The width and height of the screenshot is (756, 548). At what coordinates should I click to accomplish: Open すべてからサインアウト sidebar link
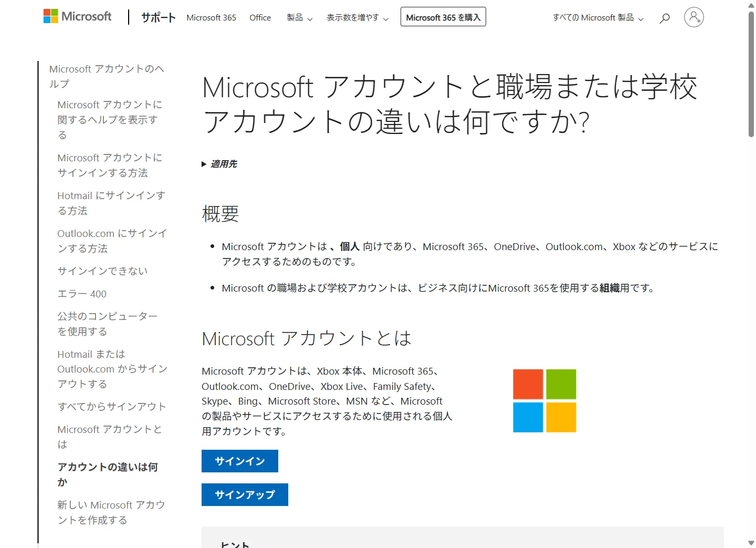point(111,406)
